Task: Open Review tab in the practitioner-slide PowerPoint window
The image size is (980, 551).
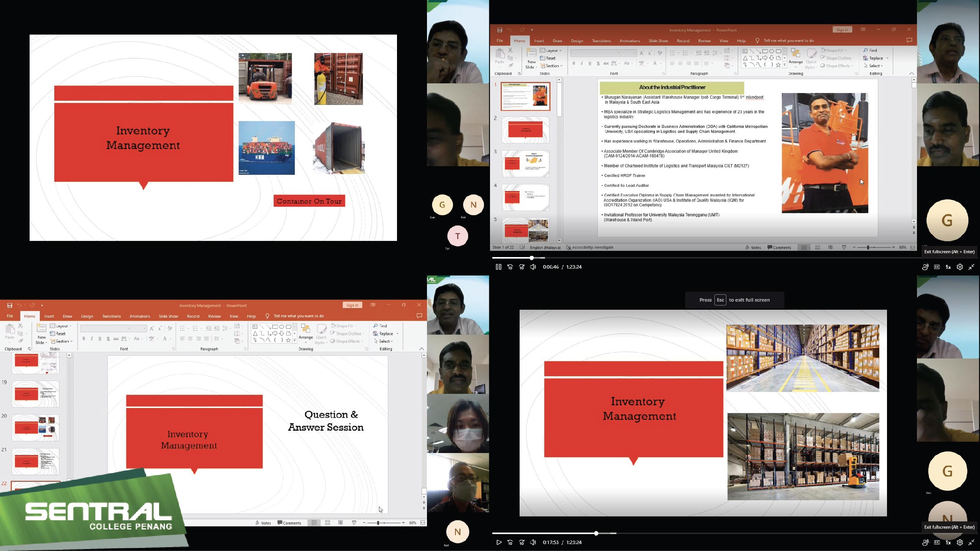Action: click(704, 41)
